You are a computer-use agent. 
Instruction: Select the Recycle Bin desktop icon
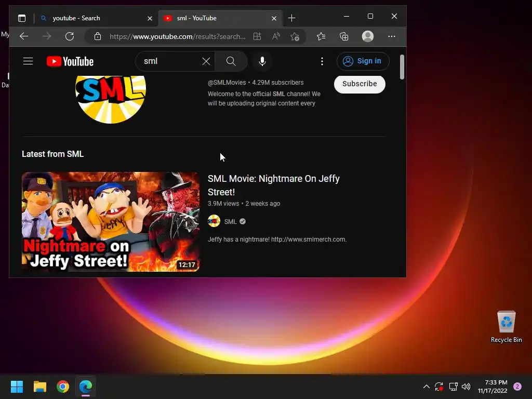506,327
